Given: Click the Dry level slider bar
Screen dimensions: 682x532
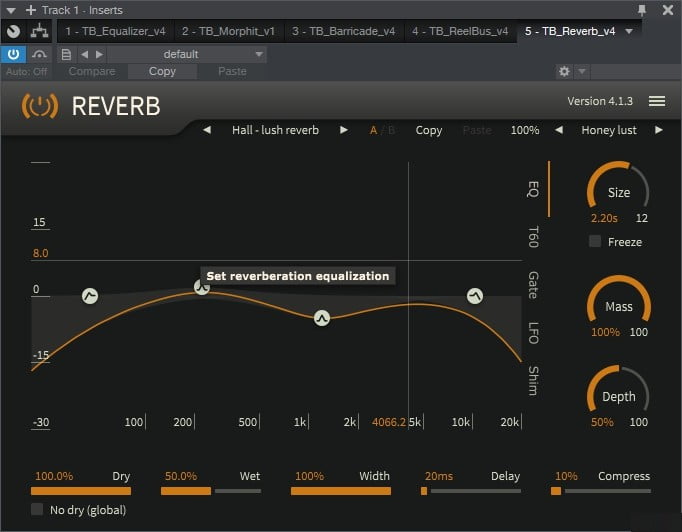Looking at the screenshot, I should pyautogui.click(x=81, y=491).
